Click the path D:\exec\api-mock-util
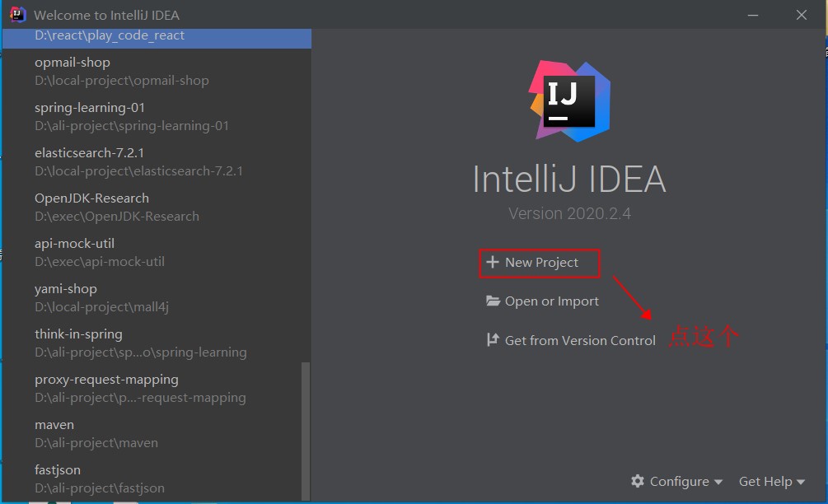 99,262
